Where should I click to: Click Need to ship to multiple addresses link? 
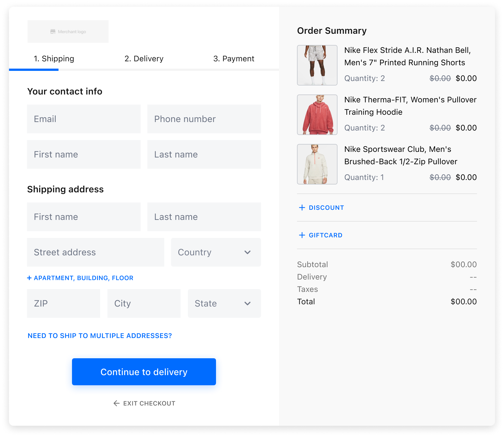pos(100,336)
